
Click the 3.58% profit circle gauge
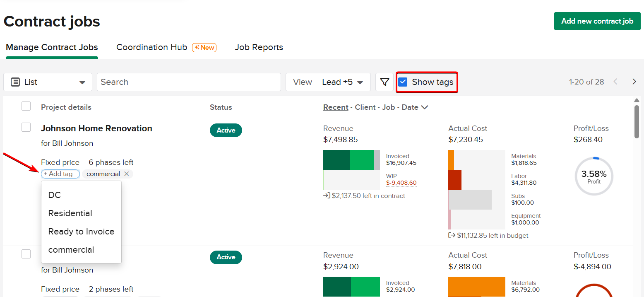tap(594, 176)
